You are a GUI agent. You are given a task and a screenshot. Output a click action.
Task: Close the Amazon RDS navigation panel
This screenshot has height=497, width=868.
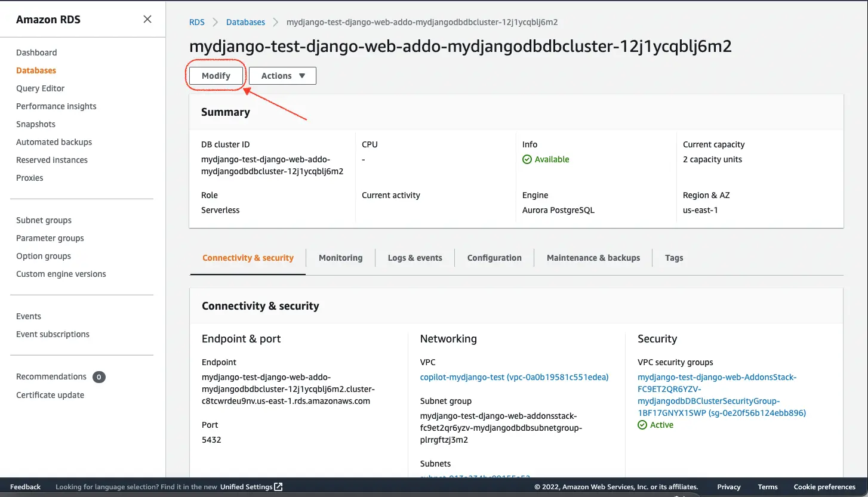pyautogui.click(x=147, y=20)
